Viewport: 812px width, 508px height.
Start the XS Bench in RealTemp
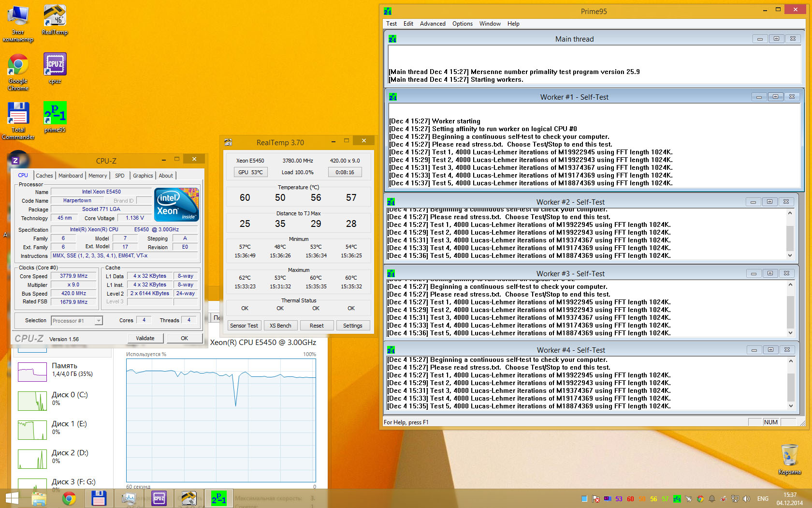click(x=280, y=326)
